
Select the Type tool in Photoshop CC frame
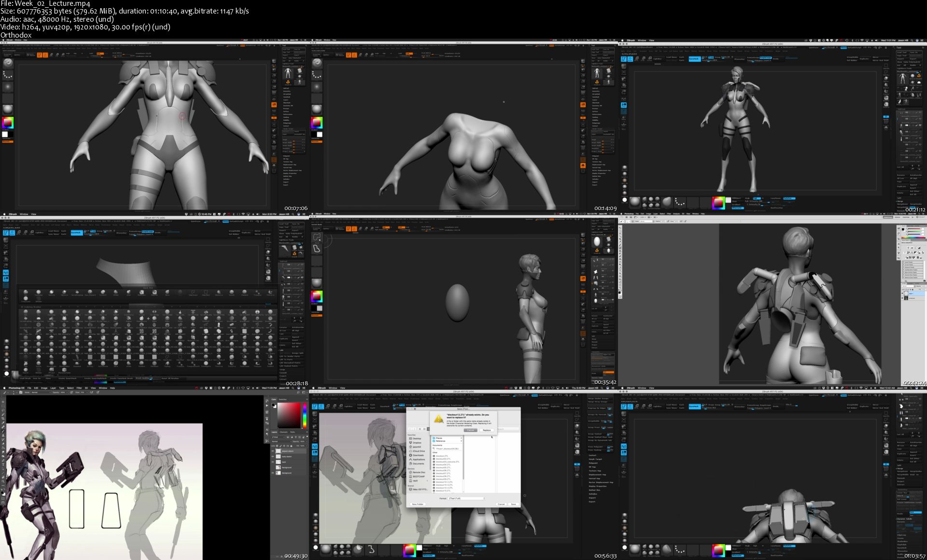click(3, 464)
